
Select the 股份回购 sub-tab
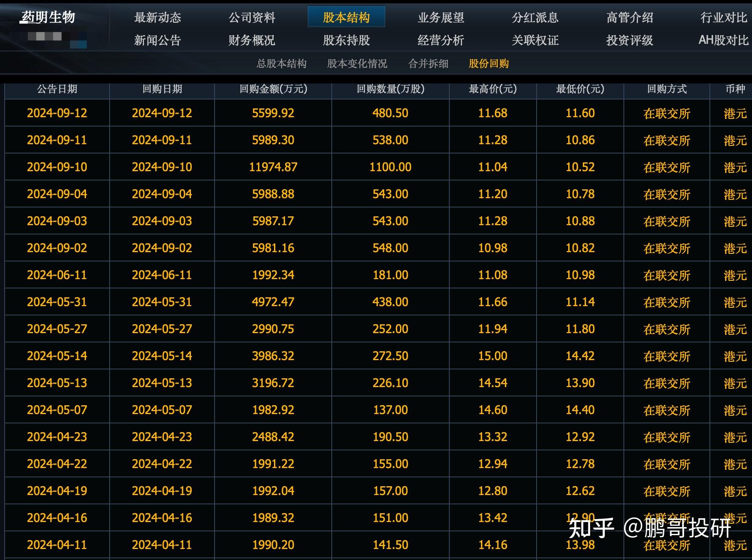[489, 64]
